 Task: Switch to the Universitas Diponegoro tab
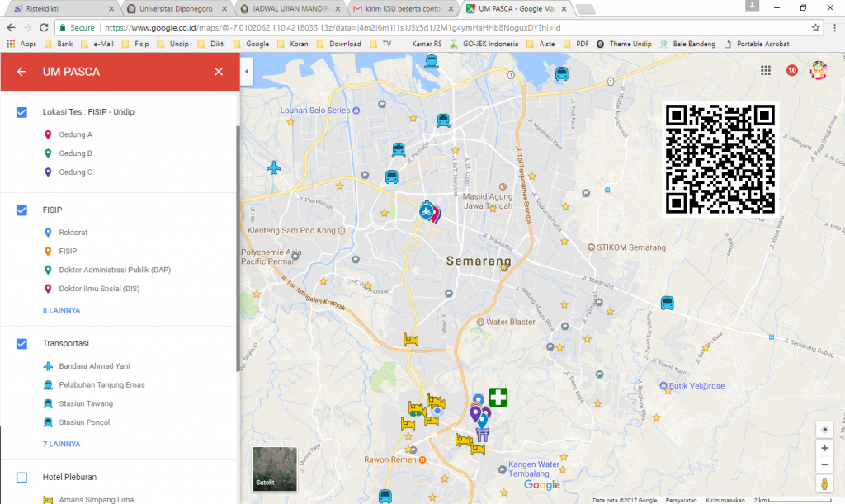tap(177, 8)
